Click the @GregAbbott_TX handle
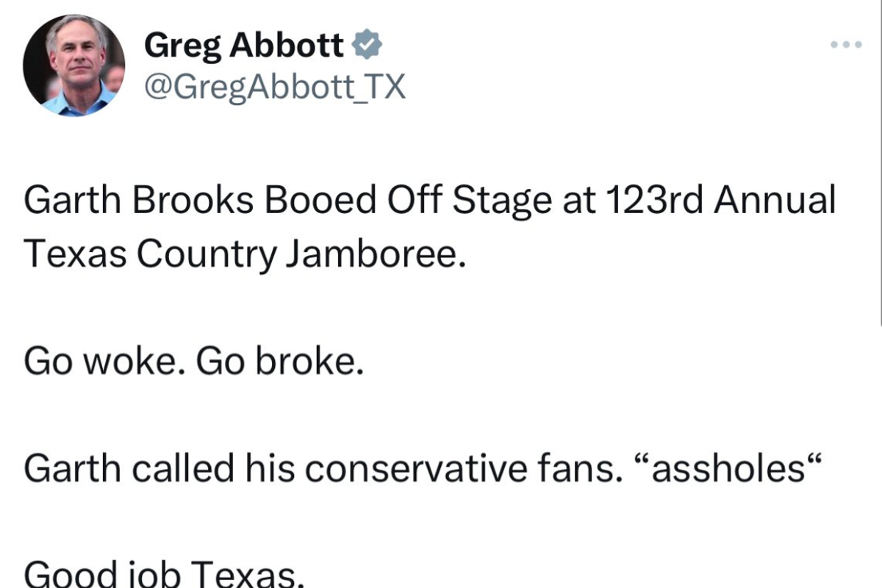The image size is (882, 588). coord(272,86)
